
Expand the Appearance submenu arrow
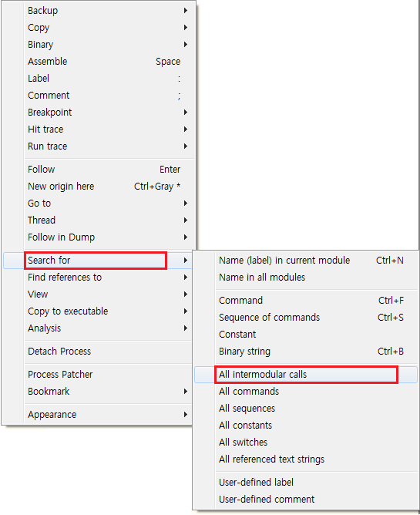coord(186,415)
